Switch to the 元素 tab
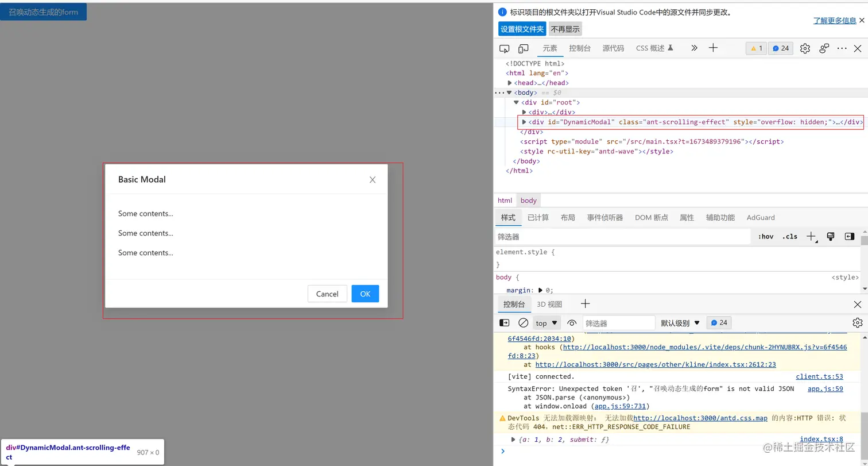Image resolution: width=868 pixels, height=466 pixels. 550,48
